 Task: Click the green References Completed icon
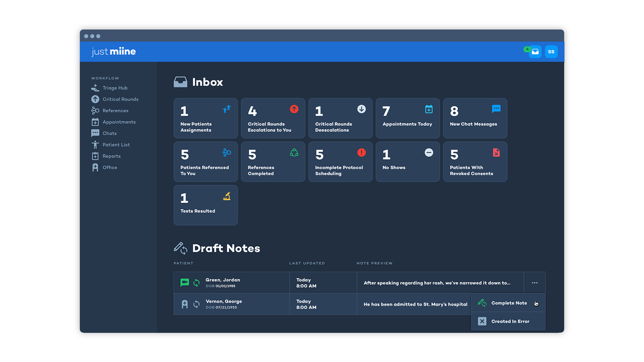[294, 153]
